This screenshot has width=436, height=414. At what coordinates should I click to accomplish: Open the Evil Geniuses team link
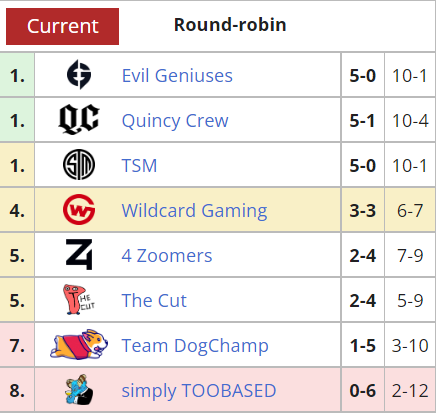click(x=177, y=75)
